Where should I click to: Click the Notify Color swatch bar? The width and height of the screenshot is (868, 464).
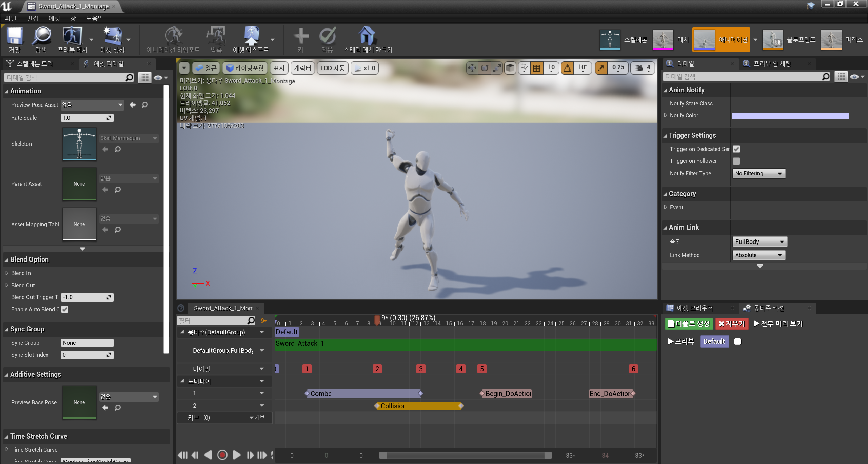[790, 116]
